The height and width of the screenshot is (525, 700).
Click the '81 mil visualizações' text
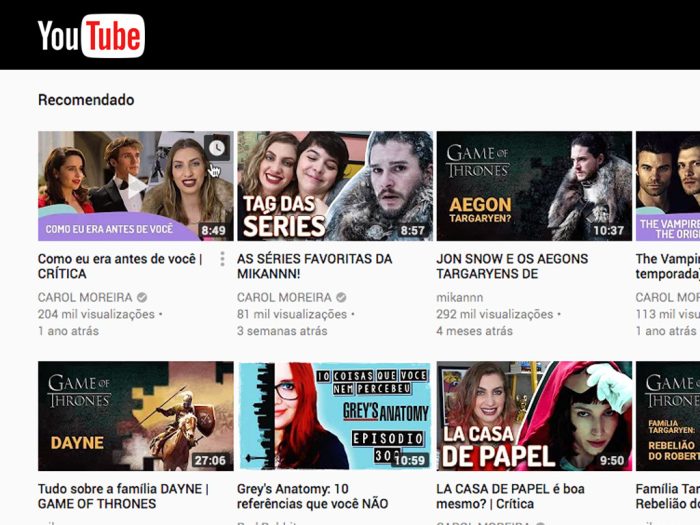pyautogui.click(x=292, y=314)
